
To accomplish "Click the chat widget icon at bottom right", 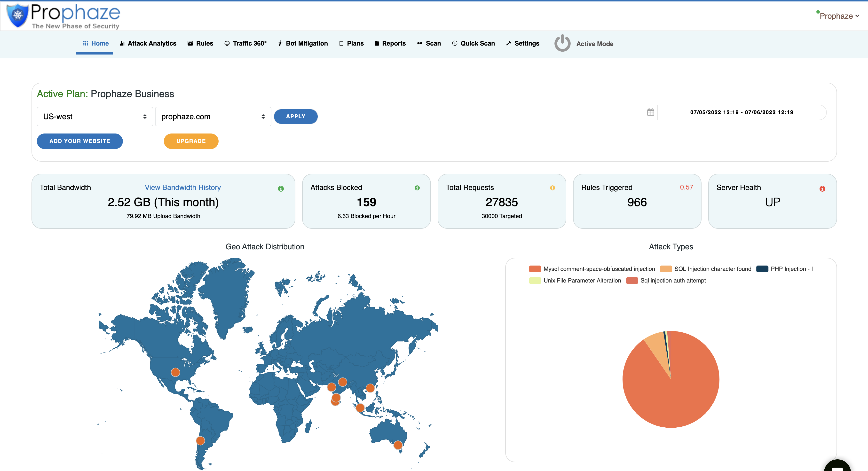I will tap(837, 467).
